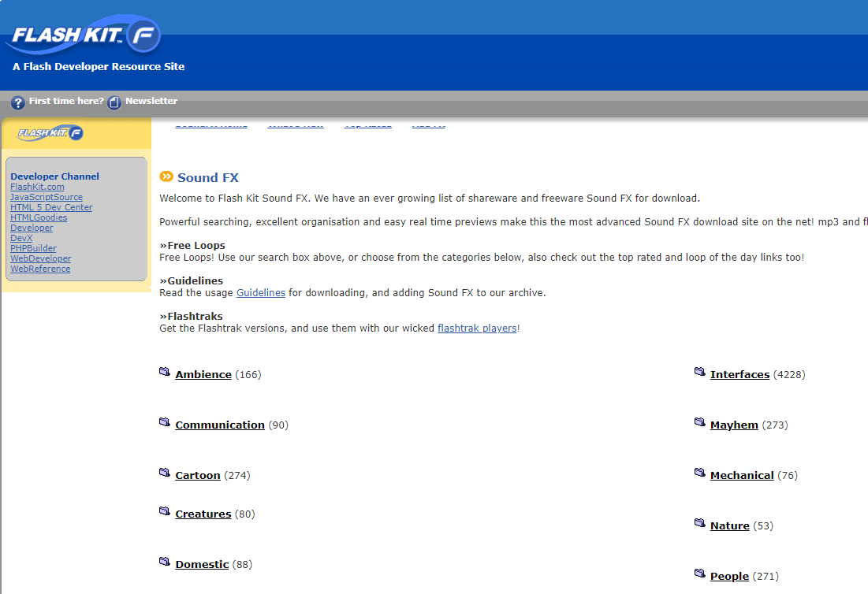Open the Newsletter link

click(151, 101)
